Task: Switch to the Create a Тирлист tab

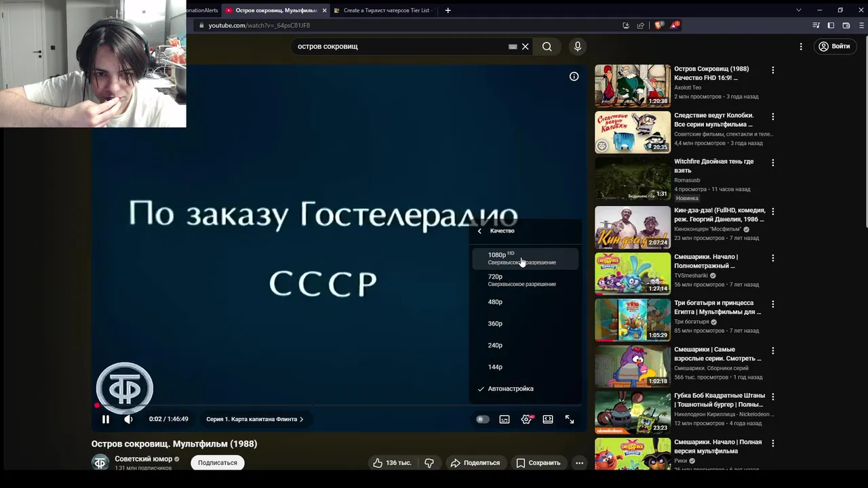Action: click(x=384, y=10)
